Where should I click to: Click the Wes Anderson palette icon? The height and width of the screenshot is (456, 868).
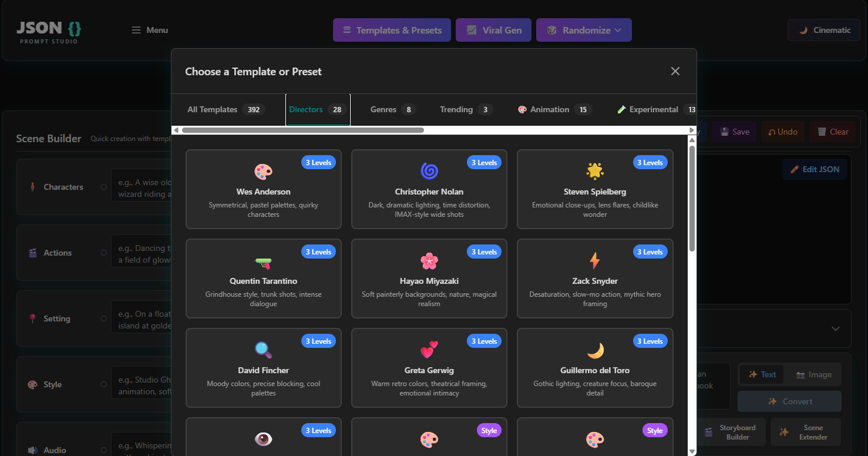(x=263, y=172)
